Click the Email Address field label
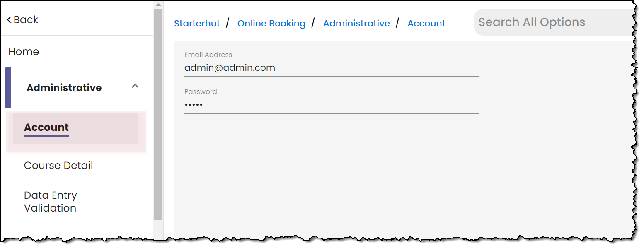Image resolution: width=644 pixels, height=248 pixels. coord(208,55)
